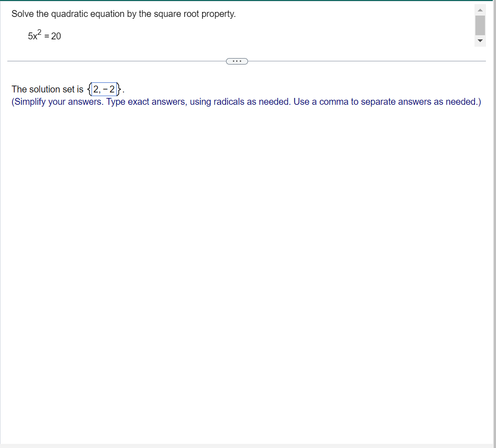
Task: Expand the hidden question content via the ellipsis control
Action: pos(237,61)
